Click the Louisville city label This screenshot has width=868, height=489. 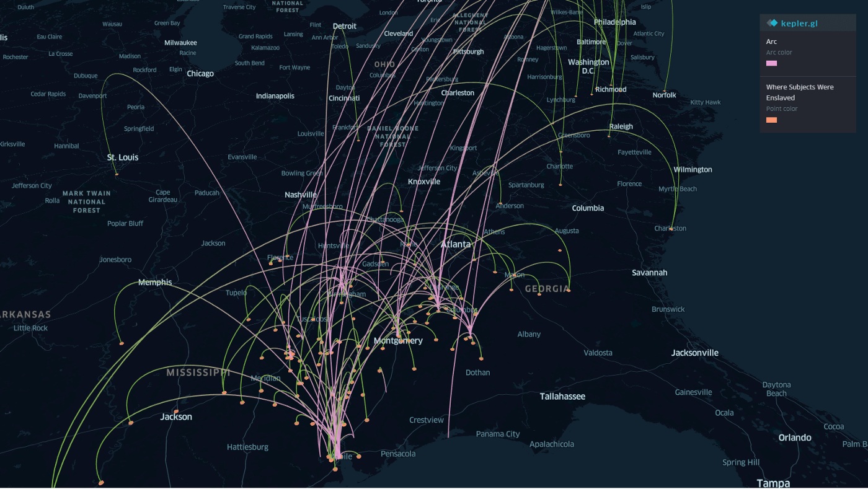[311, 133]
